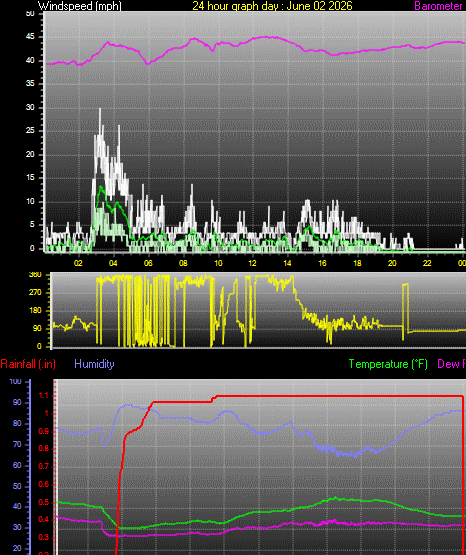Click hour label 20 on time axis
The height and width of the screenshot is (555, 466).
pyautogui.click(x=392, y=263)
